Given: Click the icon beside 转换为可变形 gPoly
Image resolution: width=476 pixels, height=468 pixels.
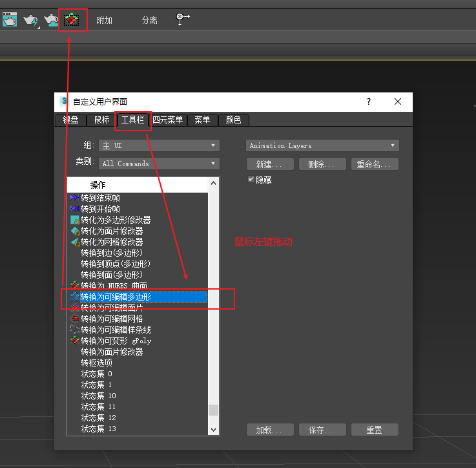Looking at the screenshot, I should [75, 341].
